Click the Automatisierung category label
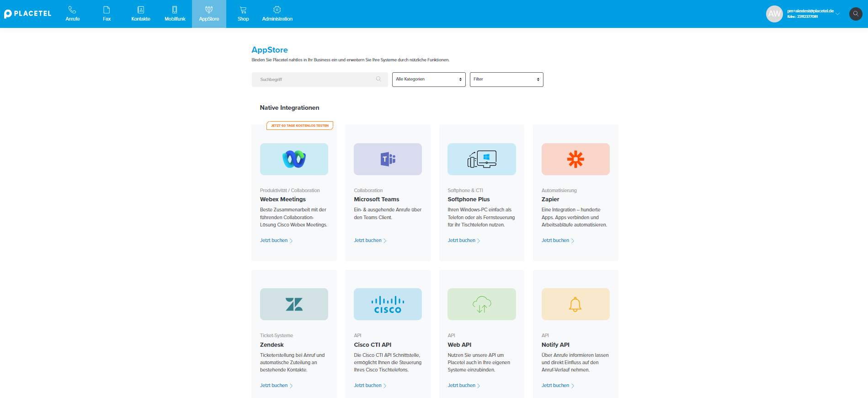 click(559, 190)
